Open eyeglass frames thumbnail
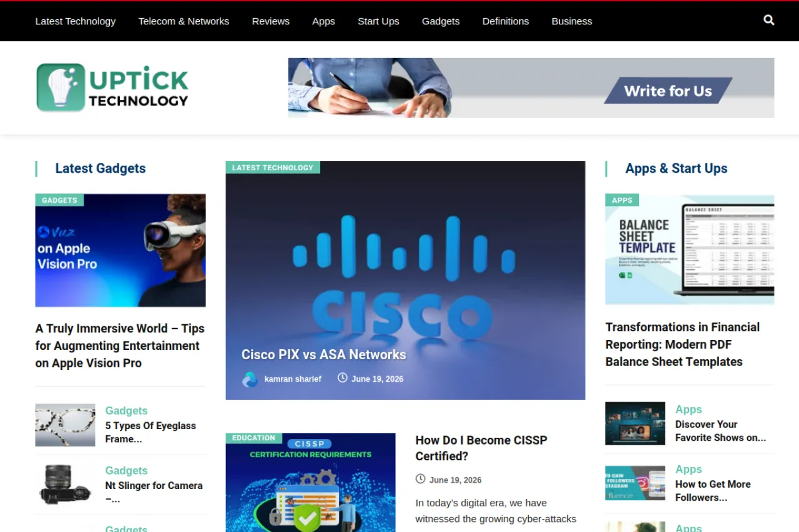 66,425
